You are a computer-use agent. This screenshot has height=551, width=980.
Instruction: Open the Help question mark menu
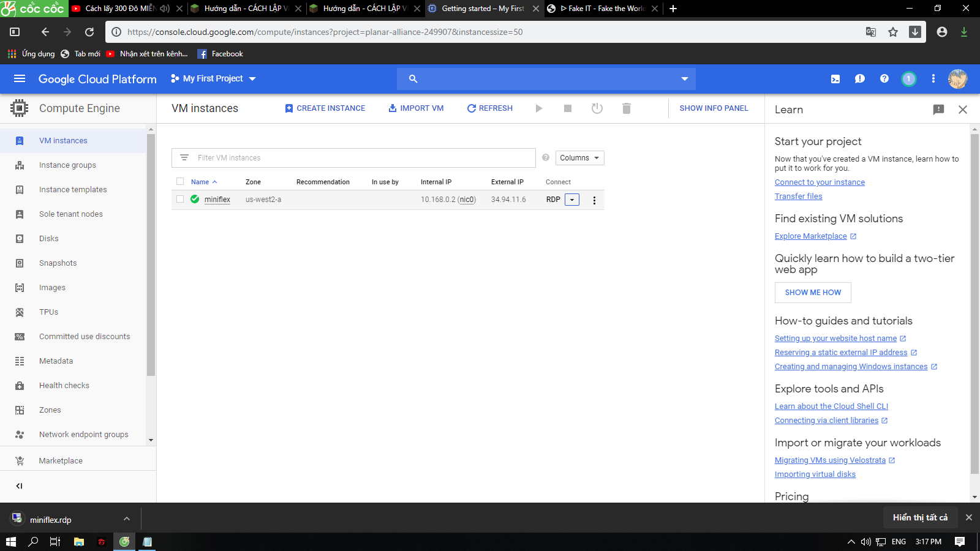(884, 78)
